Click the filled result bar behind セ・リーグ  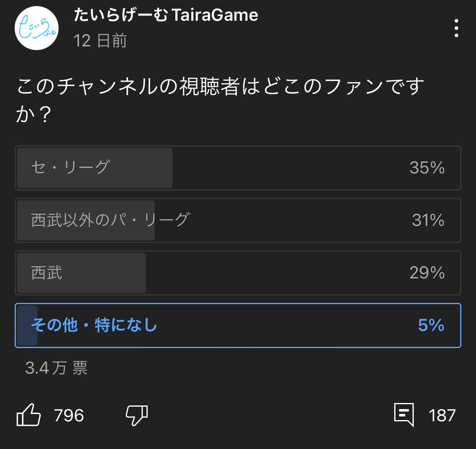138,179
